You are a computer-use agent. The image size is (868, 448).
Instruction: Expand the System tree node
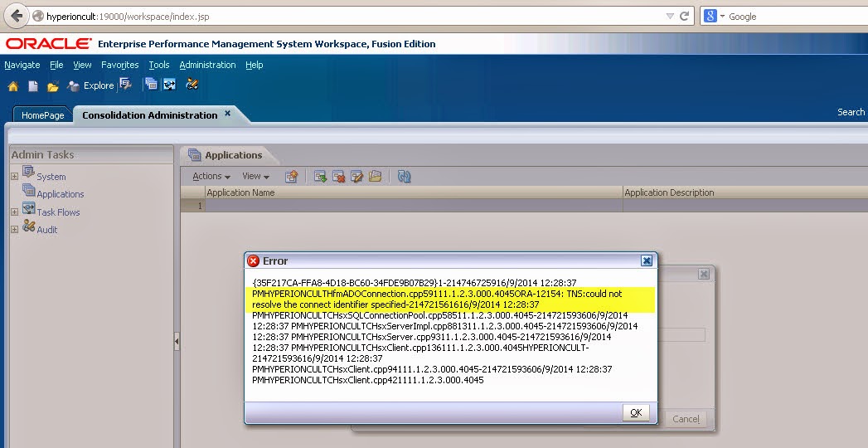point(14,177)
